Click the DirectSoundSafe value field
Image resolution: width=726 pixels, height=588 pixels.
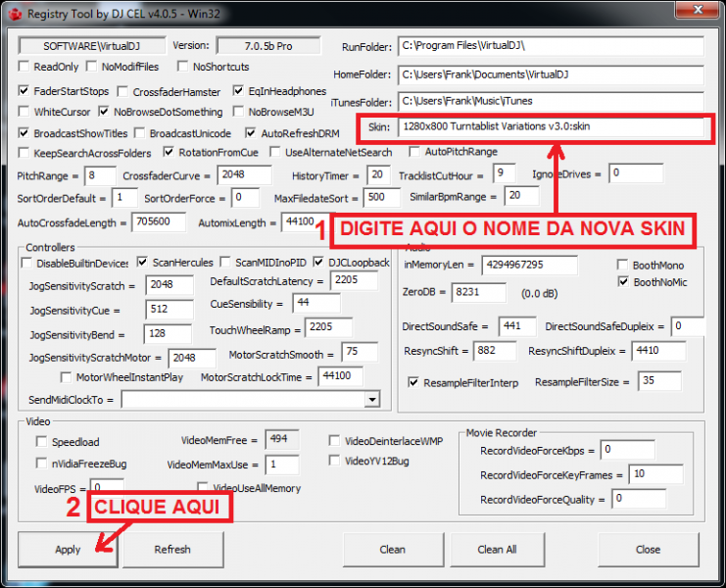point(517,326)
